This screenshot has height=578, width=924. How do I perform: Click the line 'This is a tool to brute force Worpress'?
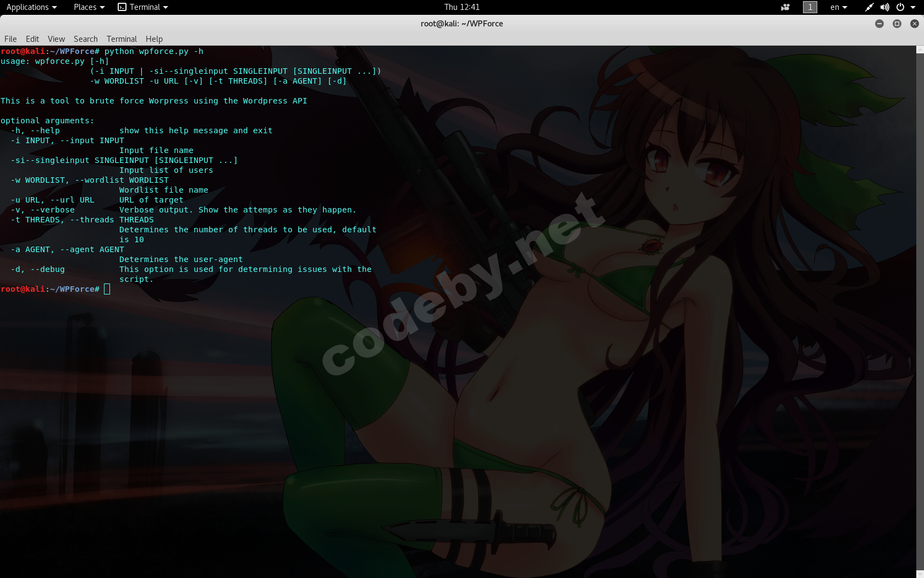click(x=154, y=101)
